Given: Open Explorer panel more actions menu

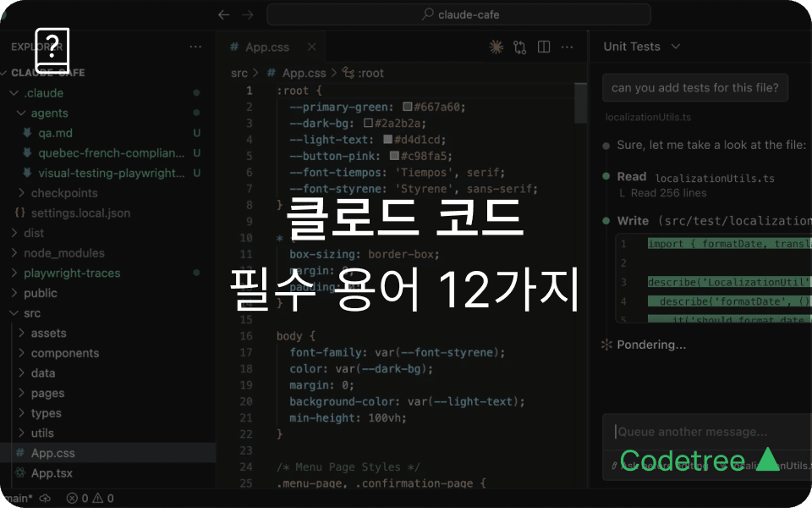Looking at the screenshot, I should [x=195, y=47].
